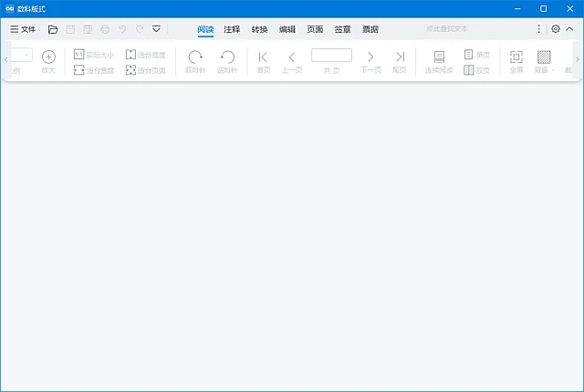
Task: Enter 全屏 full screen mode
Action: click(516, 62)
